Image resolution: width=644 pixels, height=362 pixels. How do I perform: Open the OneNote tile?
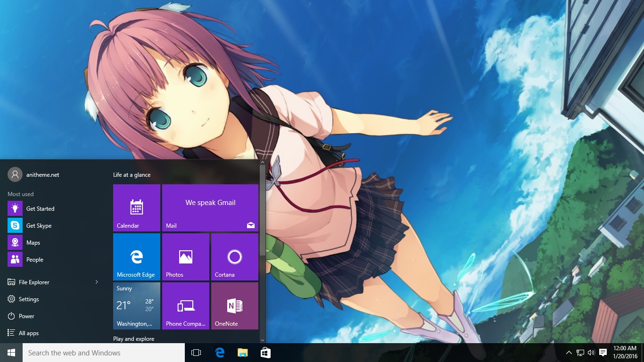pyautogui.click(x=235, y=306)
